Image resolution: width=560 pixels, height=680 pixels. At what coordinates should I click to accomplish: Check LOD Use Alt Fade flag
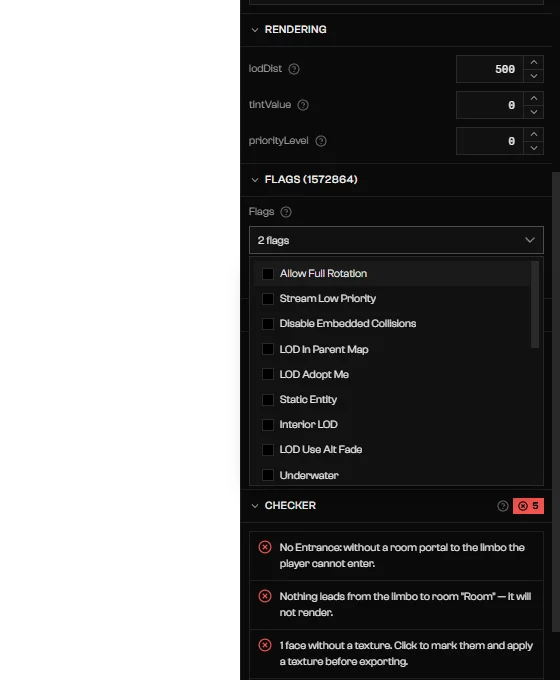pos(268,450)
